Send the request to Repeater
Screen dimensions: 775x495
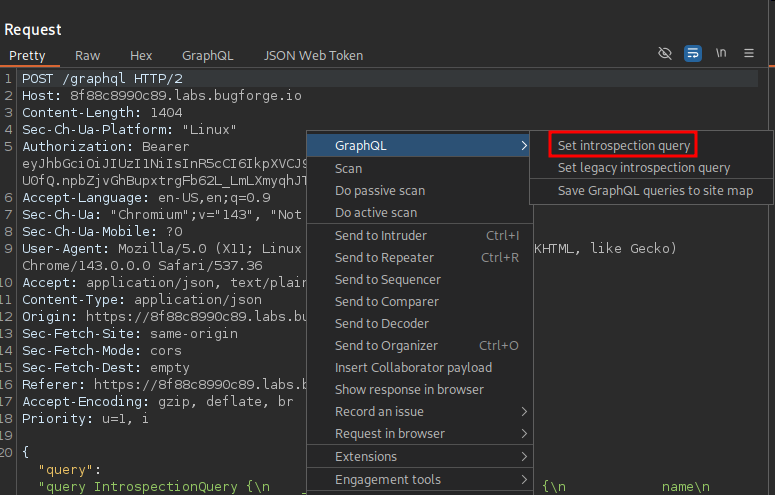(384, 258)
